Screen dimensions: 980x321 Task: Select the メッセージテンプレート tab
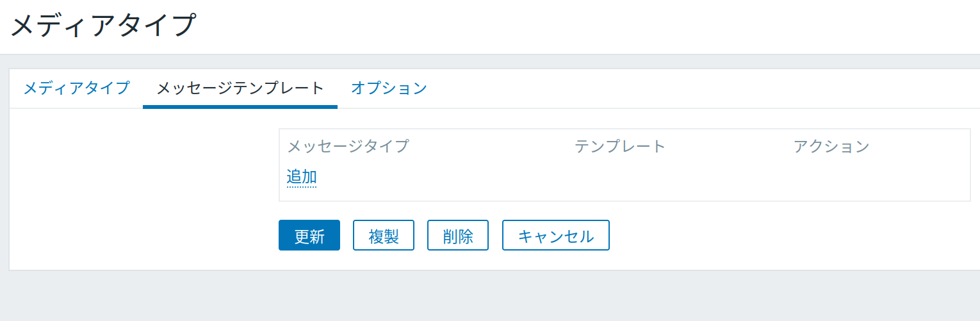click(x=240, y=88)
